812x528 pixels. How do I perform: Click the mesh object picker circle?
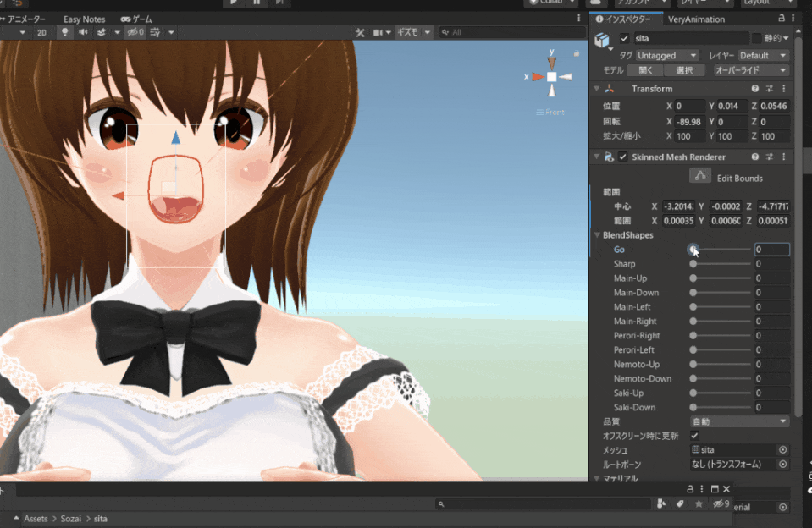point(782,450)
